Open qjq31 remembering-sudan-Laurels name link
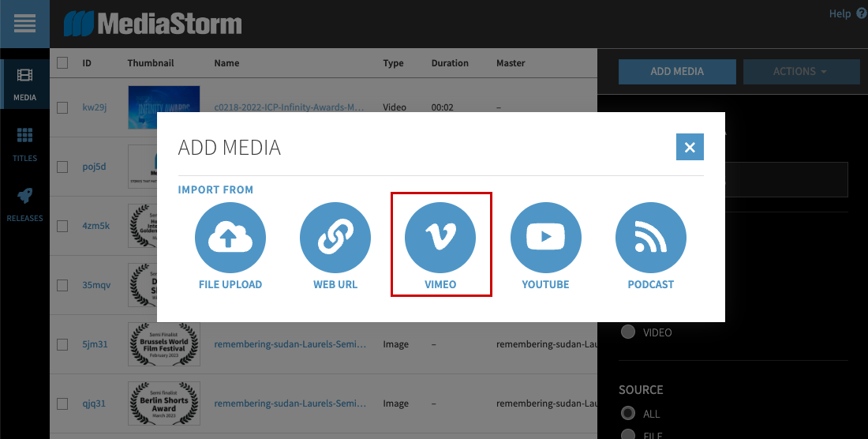 pos(290,403)
